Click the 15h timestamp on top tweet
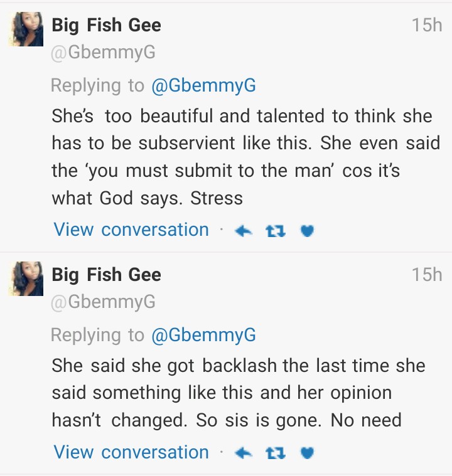 point(427,25)
